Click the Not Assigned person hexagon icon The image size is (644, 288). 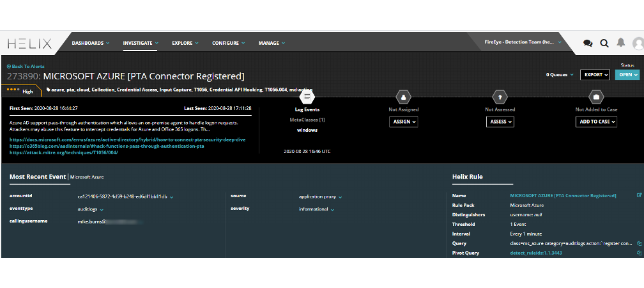point(403,97)
